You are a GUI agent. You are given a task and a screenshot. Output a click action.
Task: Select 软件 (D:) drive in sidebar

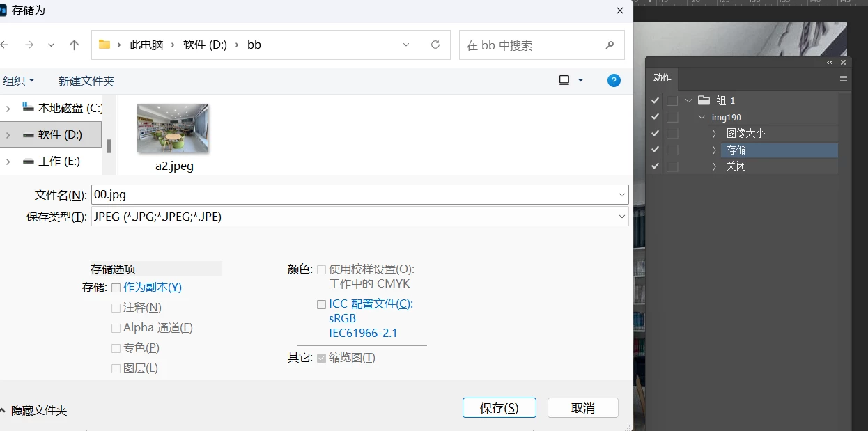tap(52, 134)
